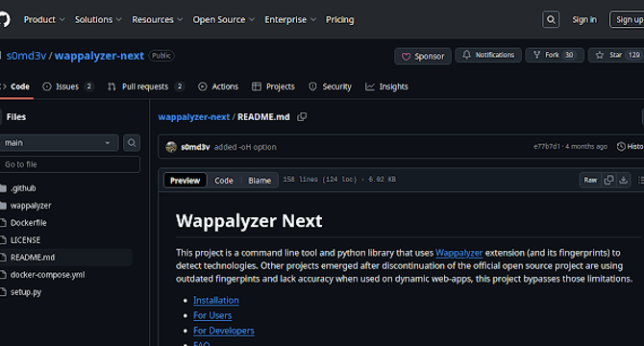Select the Dockerfile file

[28, 223]
